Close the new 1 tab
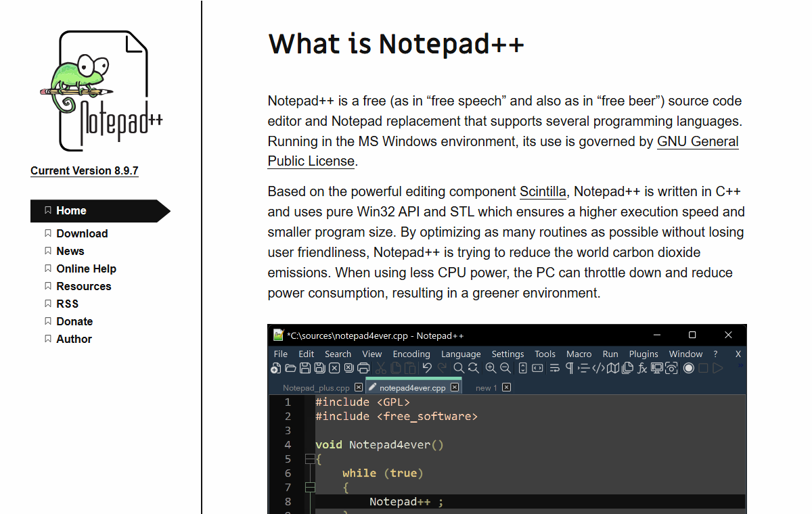This screenshot has height=514, width=812. pos(506,388)
